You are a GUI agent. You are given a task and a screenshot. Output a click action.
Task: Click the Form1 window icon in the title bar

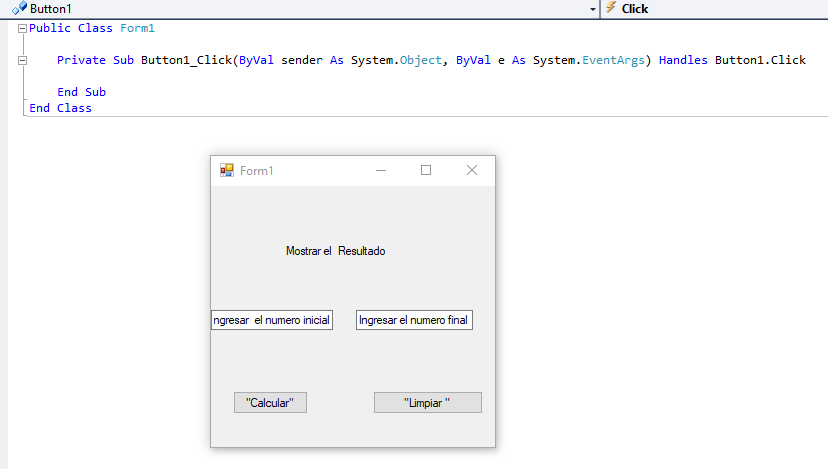pyautogui.click(x=227, y=171)
